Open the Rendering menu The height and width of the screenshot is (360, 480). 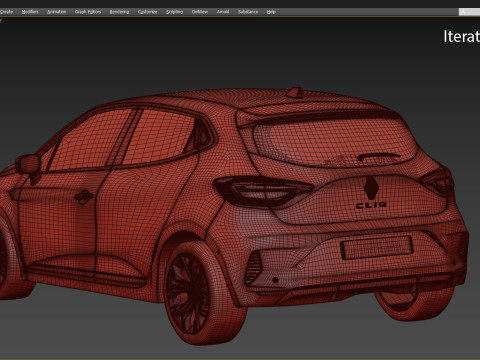(119, 12)
